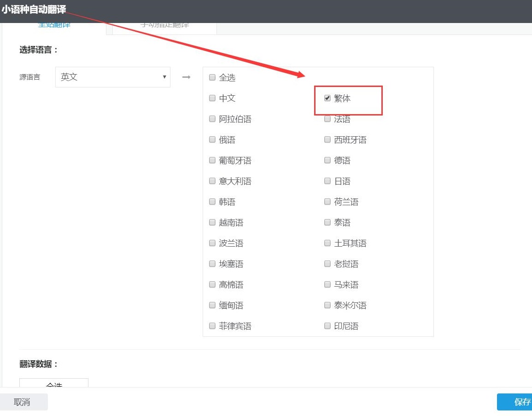Check the 土耳其语 checkbox

(327, 243)
